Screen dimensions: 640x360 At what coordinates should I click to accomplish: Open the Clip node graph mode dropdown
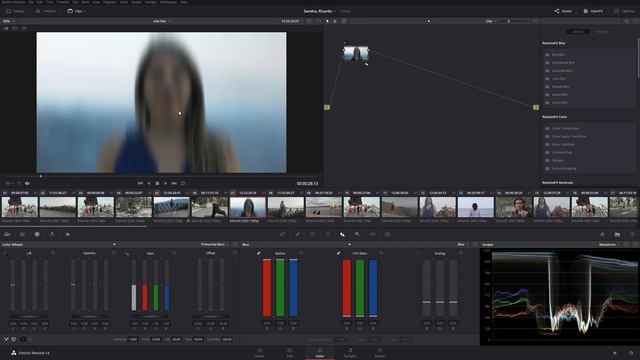point(490,21)
